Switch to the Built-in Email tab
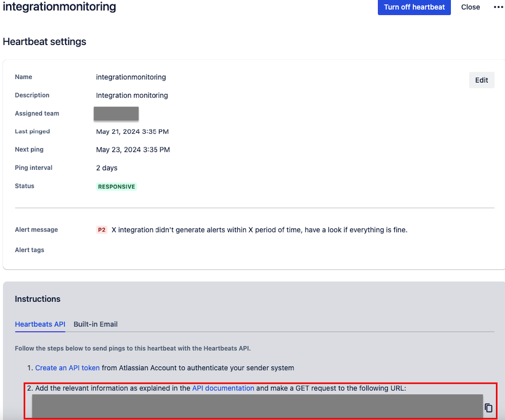 click(95, 324)
